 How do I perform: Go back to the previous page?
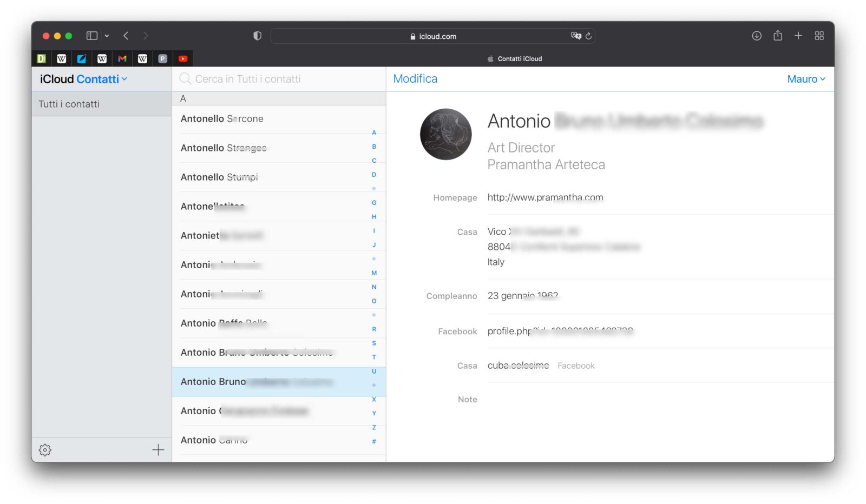point(126,36)
